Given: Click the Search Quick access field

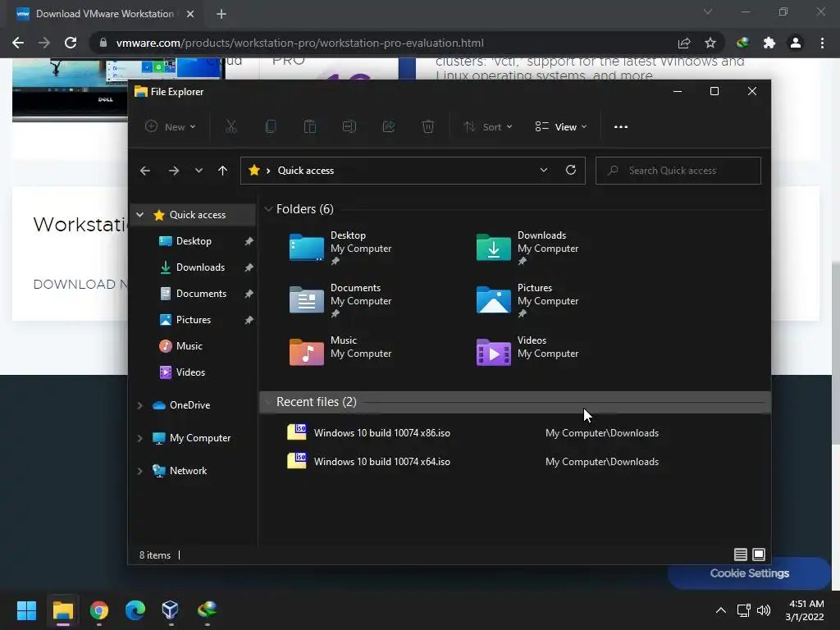Looking at the screenshot, I should [678, 171].
